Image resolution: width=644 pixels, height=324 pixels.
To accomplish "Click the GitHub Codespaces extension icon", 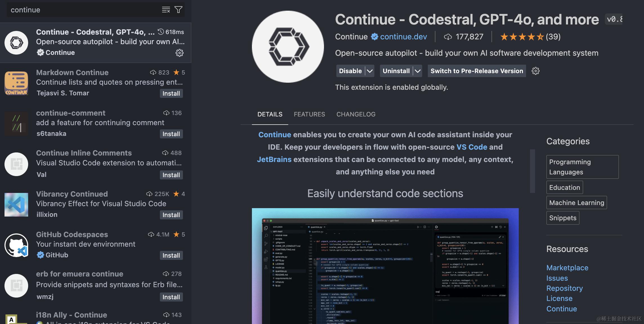I will pos(16,245).
